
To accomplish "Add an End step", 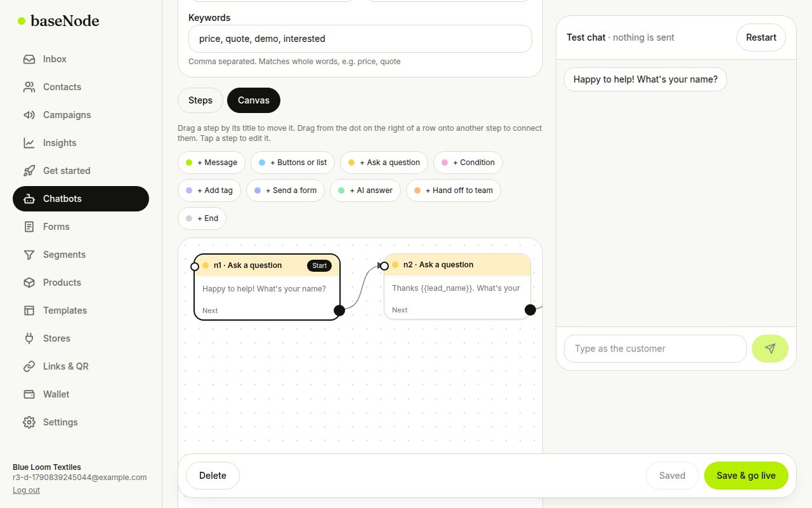I will tap(202, 218).
